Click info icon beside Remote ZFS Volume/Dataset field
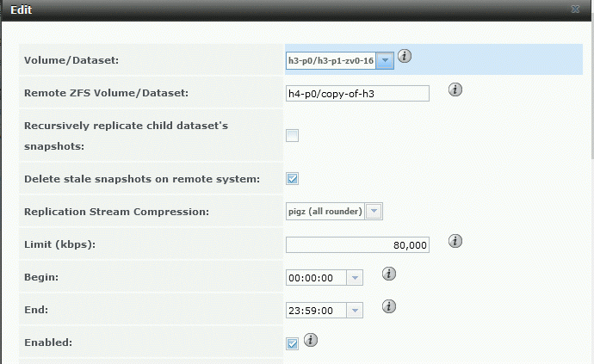 click(x=456, y=89)
